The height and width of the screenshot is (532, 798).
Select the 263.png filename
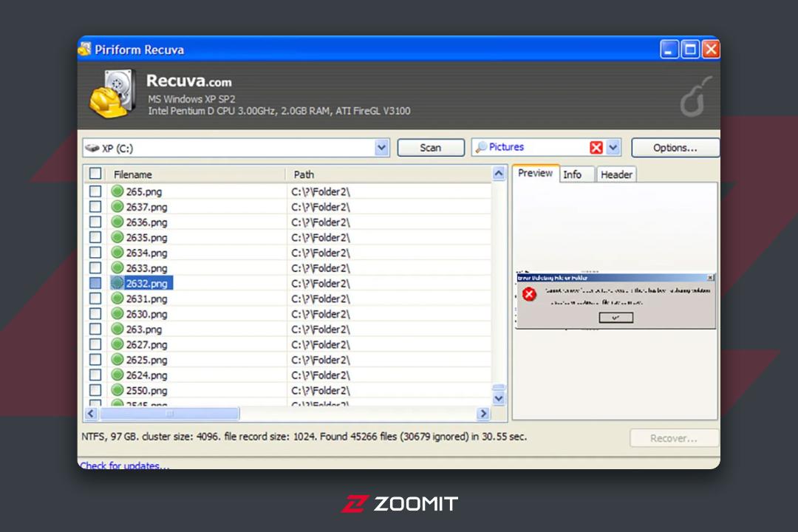144,330
